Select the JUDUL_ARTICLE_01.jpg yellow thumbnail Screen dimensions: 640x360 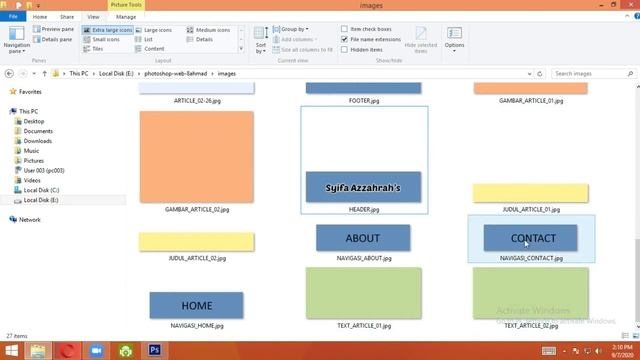[531, 193]
